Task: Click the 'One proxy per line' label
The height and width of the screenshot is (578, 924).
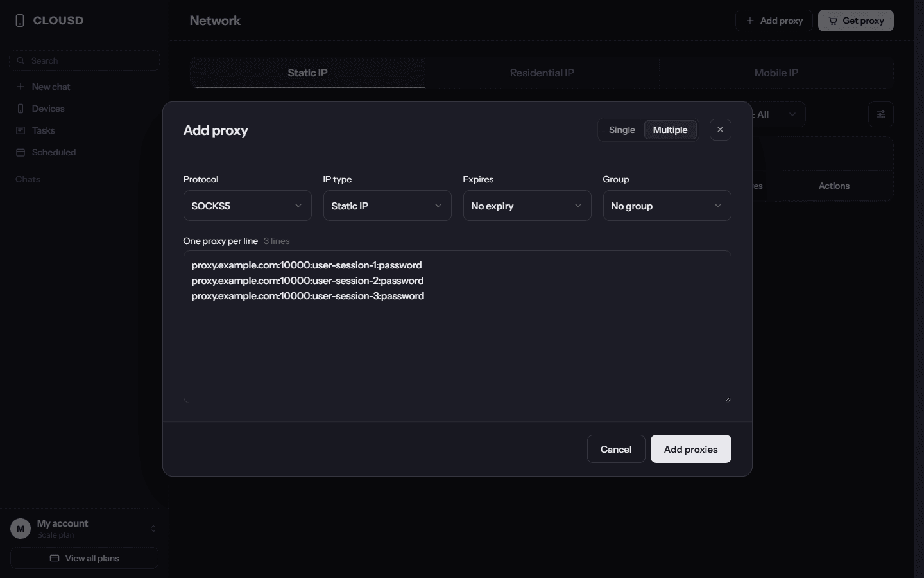Action: (x=221, y=241)
